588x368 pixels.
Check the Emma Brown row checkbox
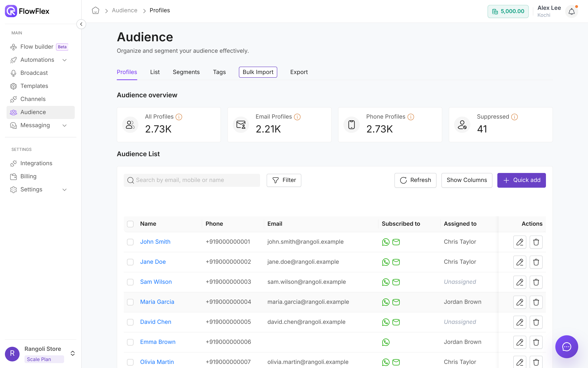point(130,342)
